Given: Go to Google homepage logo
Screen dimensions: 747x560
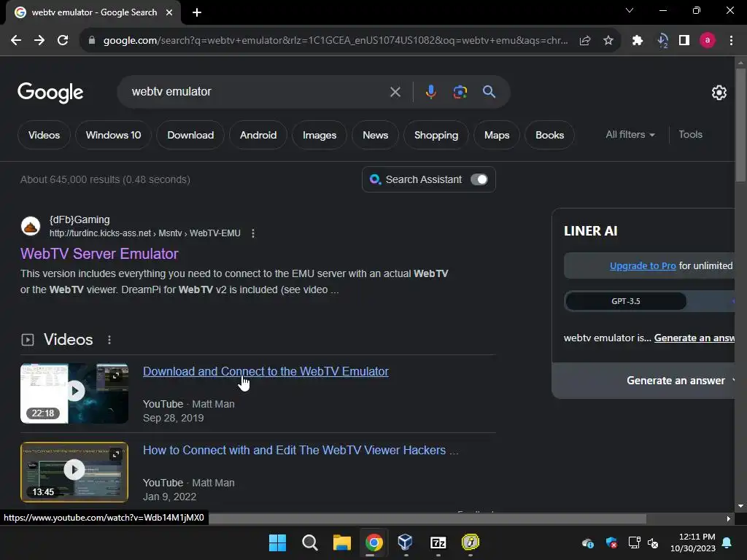Looking at the screenshot, I should [50, 93].
